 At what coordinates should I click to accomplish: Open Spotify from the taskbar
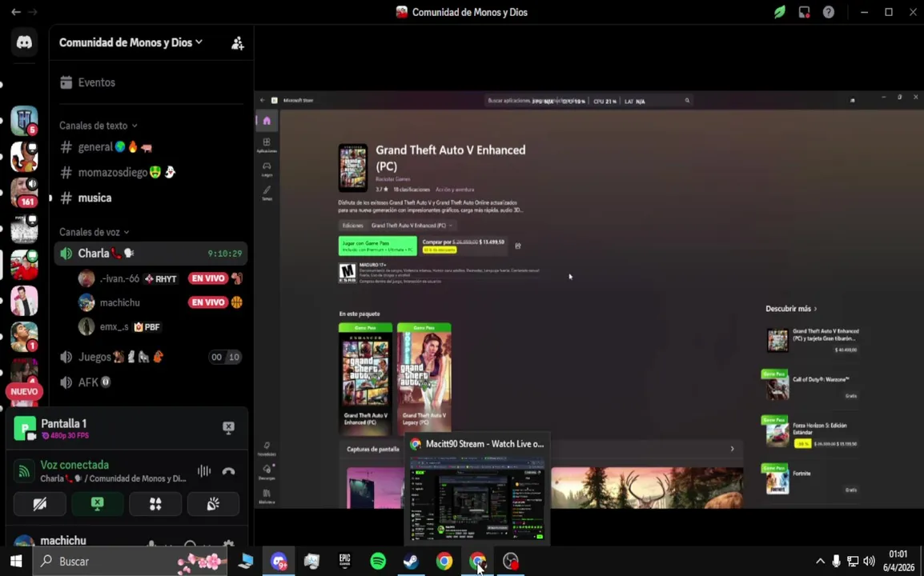(378, 562)
